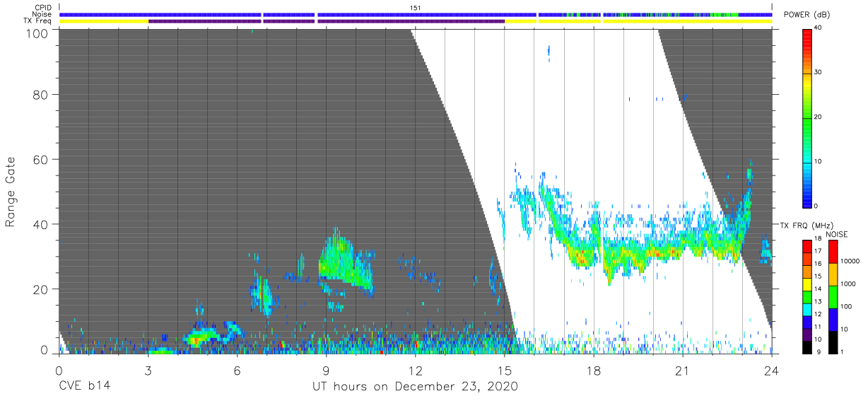The image size is (868, 401).
Task: Click the CPID label at top left
Action: click(x=42, y=8)
